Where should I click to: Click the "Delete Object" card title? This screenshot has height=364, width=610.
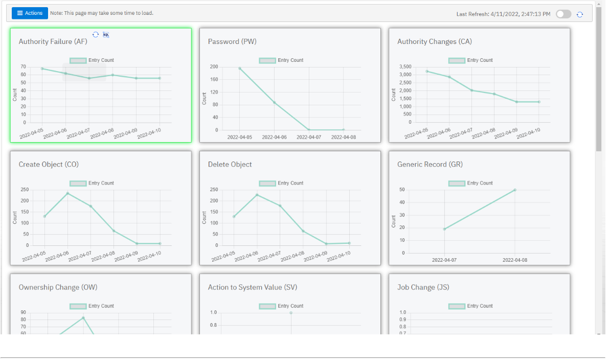point(230,165)
